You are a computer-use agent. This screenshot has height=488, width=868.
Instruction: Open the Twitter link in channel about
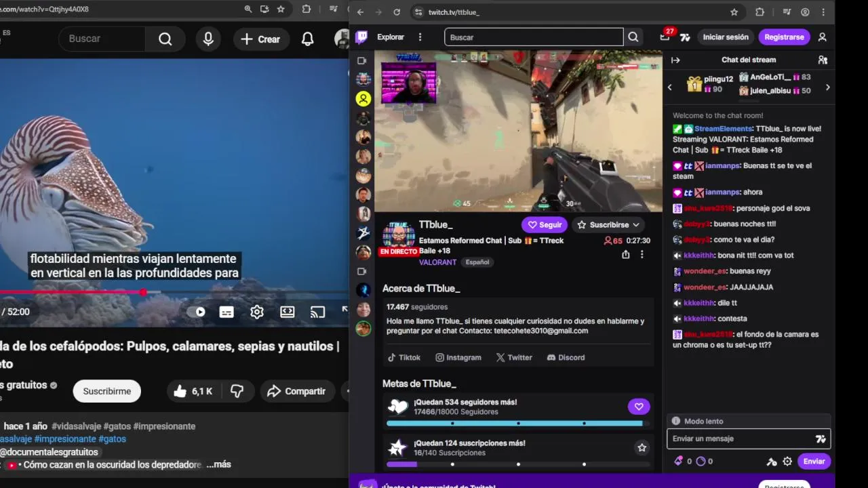tap(514, 357)
